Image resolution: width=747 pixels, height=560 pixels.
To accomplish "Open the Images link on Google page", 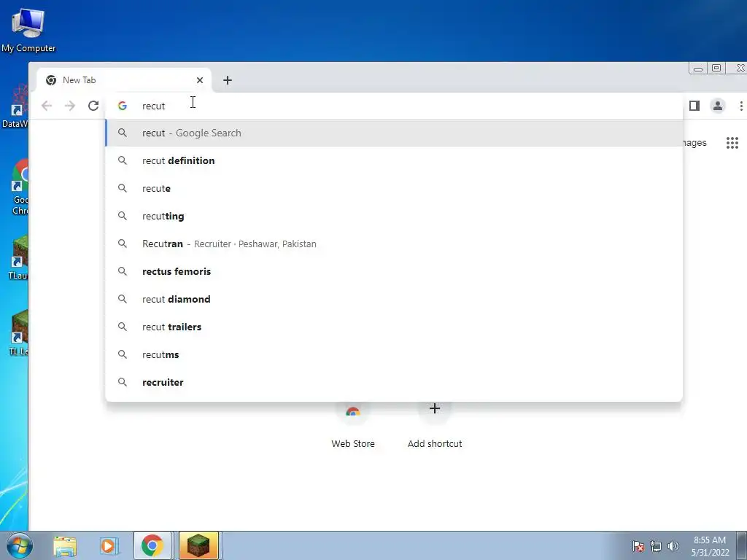I will pyautogui.click(x=694, y=143).
